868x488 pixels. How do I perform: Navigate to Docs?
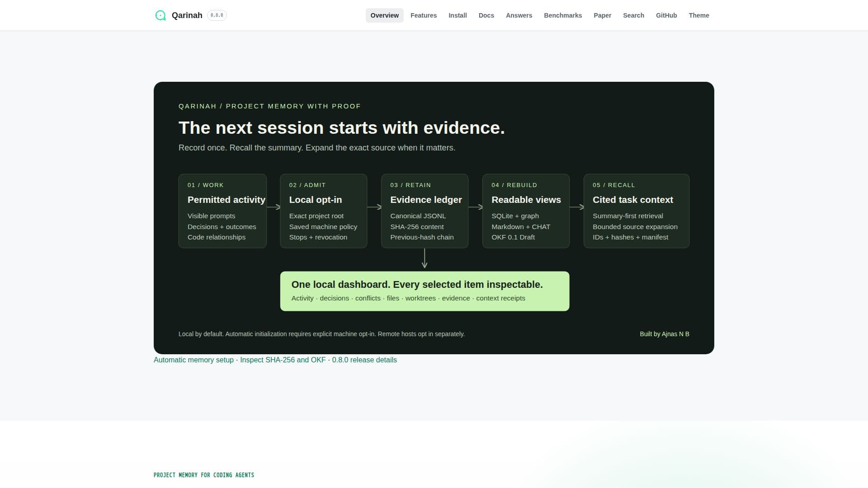coord(486,15)
